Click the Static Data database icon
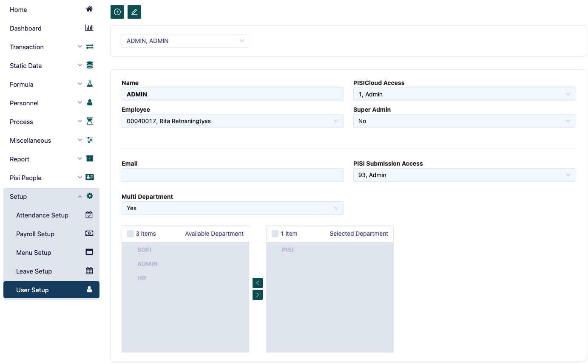The image size is (588, 364). pyautogui.click(x=89, y=65)
